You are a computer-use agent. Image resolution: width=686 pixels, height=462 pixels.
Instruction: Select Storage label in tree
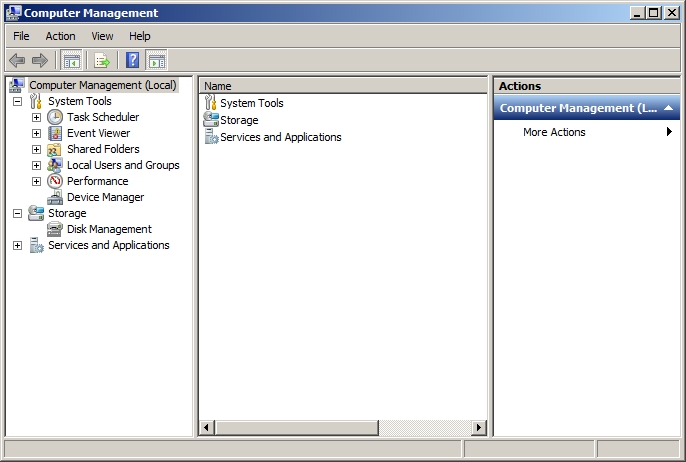point(67,213)
